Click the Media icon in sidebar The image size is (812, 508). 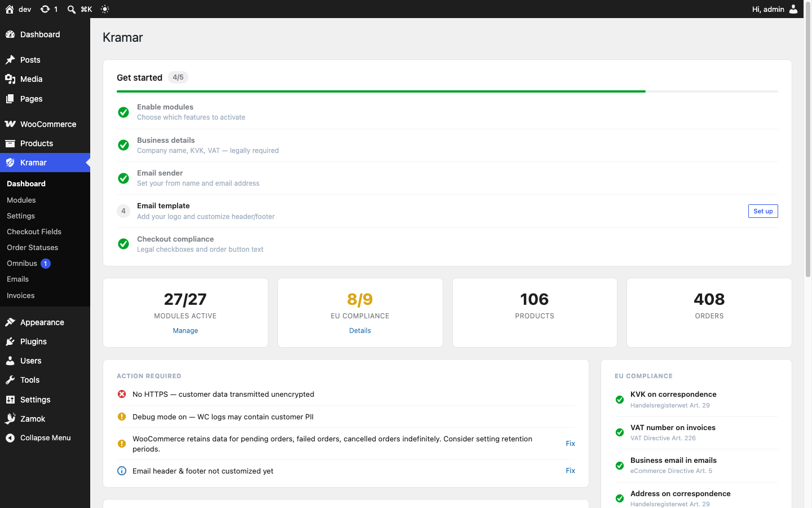tap(10, 79)
